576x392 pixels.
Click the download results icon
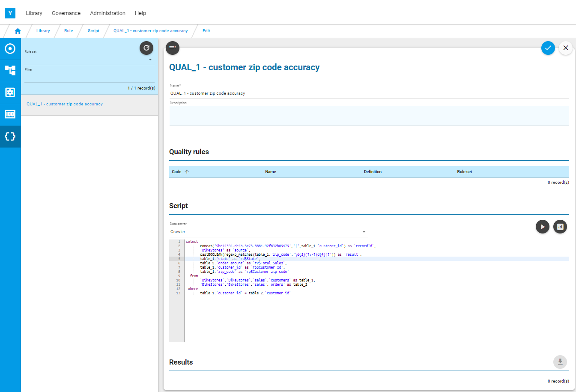point(560,362)
